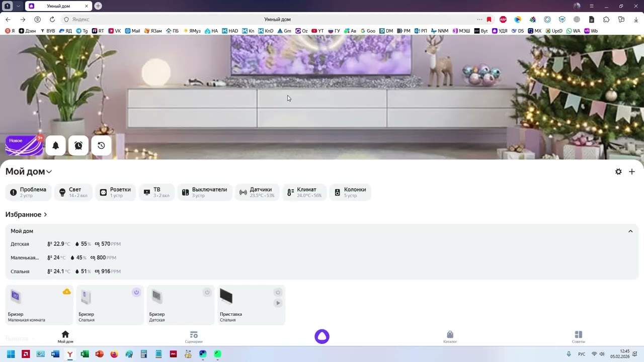Go forward in browser
Screen dimensions: 644x362
(23, 20)
